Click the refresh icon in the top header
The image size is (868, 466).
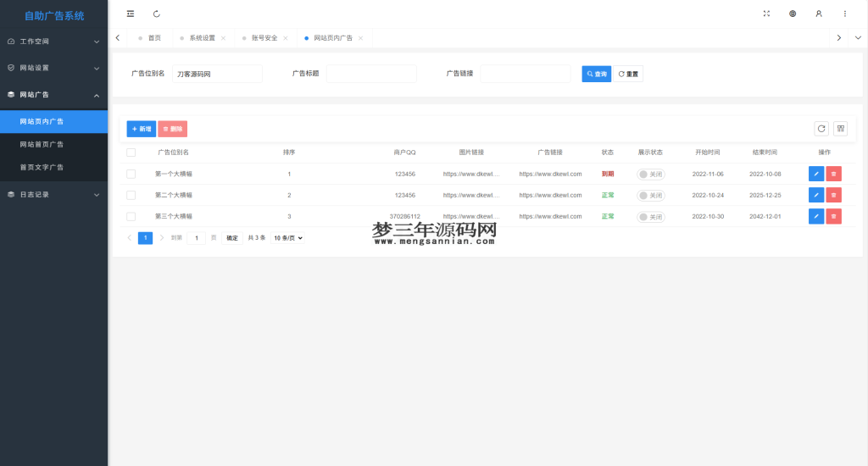click(x=157, y=14)
